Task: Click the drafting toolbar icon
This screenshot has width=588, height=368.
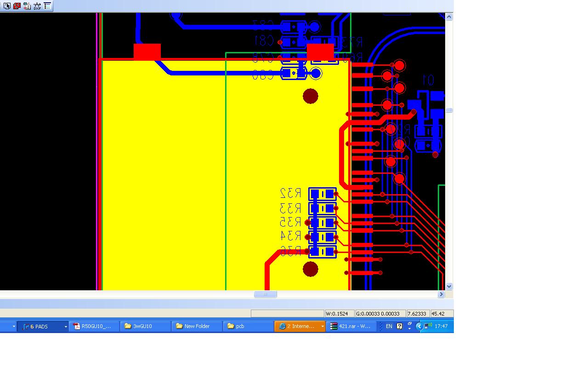Action: pos(27,6)
